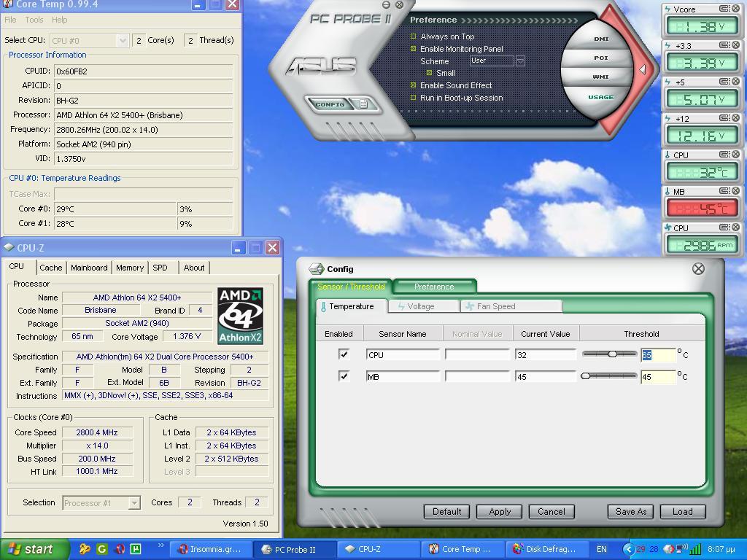This screenshot has width=747, height=560.
Task: Toggle Enable Sound Effect checkbox
Action: [413, 85]
